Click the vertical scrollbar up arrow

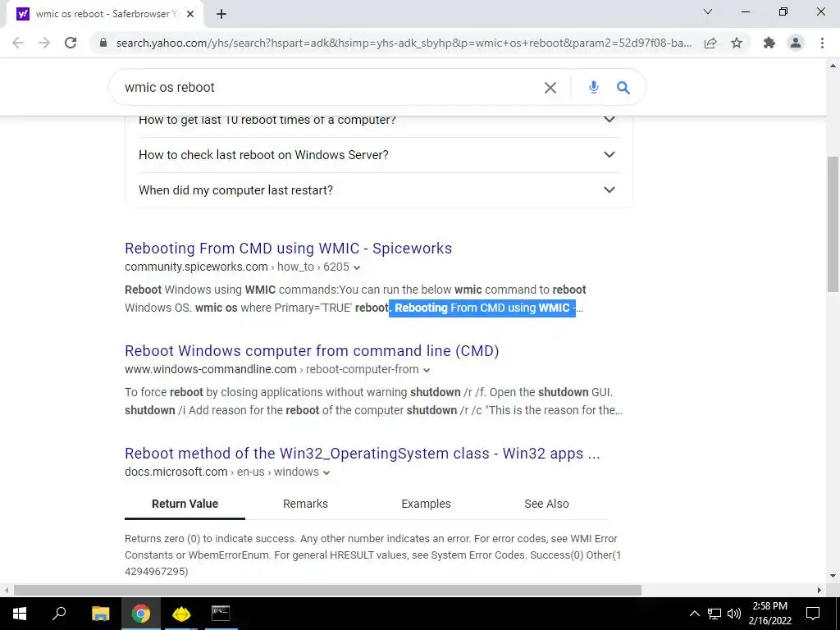pos(833,66)
